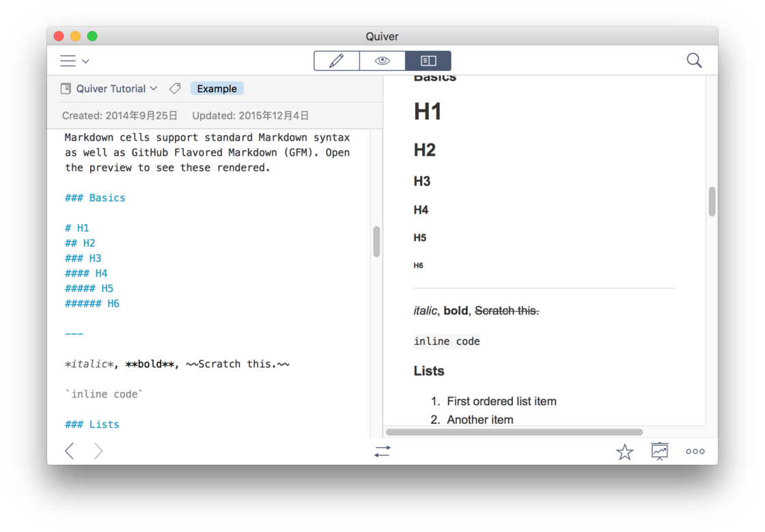Go back with the left arrow

pyautogui.click(x=70, y=451)
